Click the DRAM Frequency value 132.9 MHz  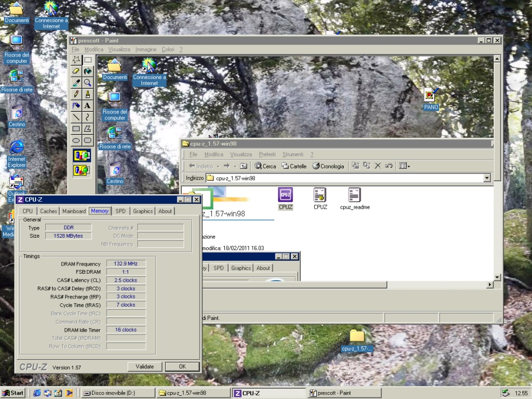[126, 263]
